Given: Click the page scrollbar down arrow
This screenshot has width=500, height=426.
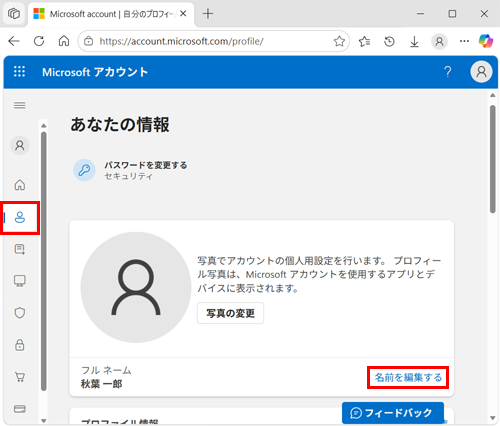Looking at the screenshot, I should tap(493, 418).
